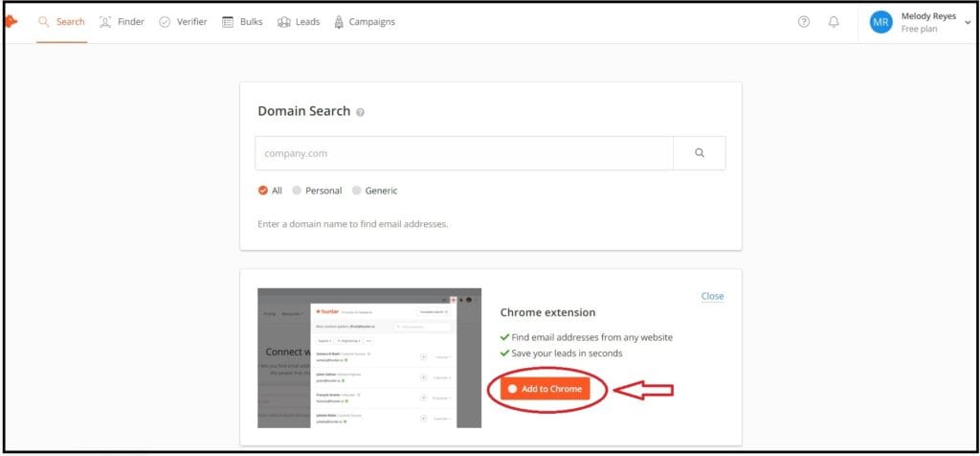The width and height of the screenshot is (980, 456).
Task: Open the Campaigns tab
Action: [365, 22]
